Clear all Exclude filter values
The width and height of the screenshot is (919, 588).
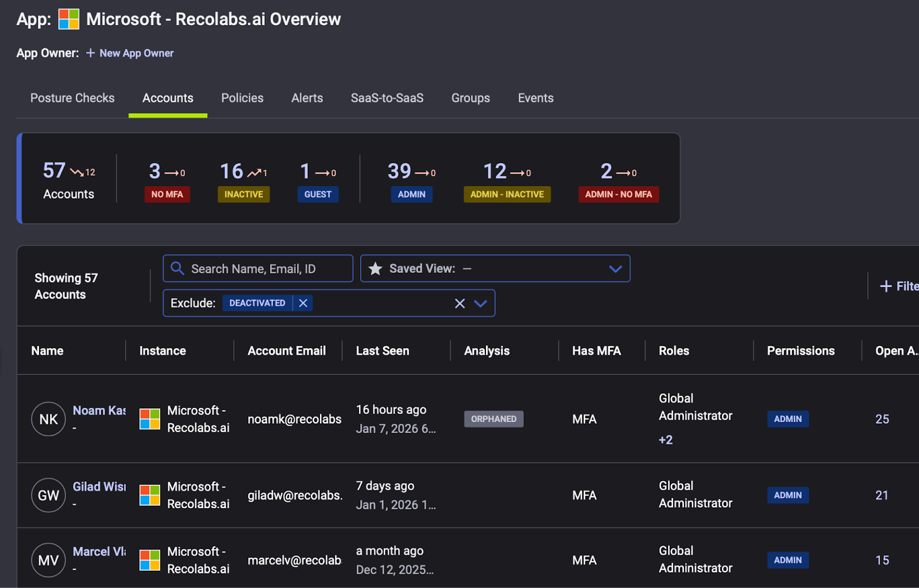click(460, 303)
